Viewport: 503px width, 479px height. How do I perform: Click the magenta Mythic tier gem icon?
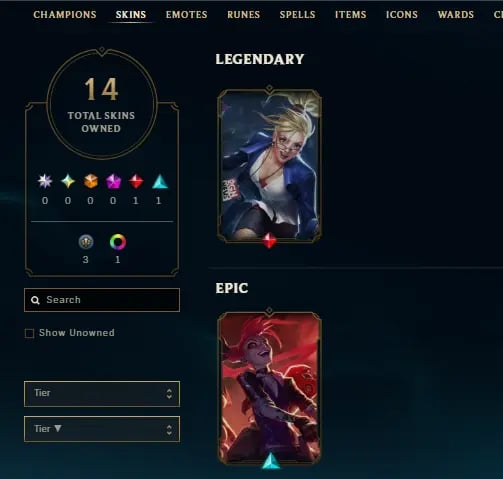[113, 182]
